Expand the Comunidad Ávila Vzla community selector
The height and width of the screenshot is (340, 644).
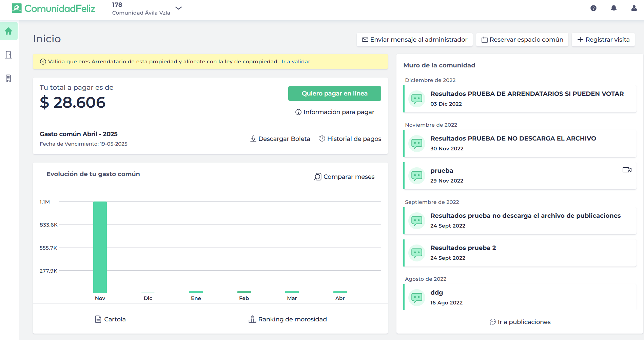(x=179, y=8)
